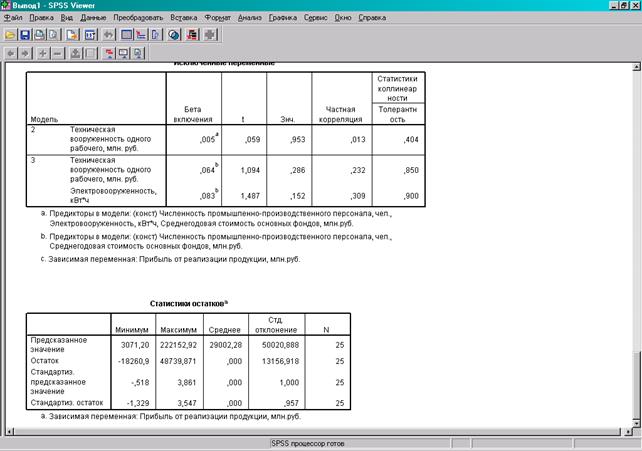The image size is (642, 451).
Task: Open the Файл menu
Action: 13,18
